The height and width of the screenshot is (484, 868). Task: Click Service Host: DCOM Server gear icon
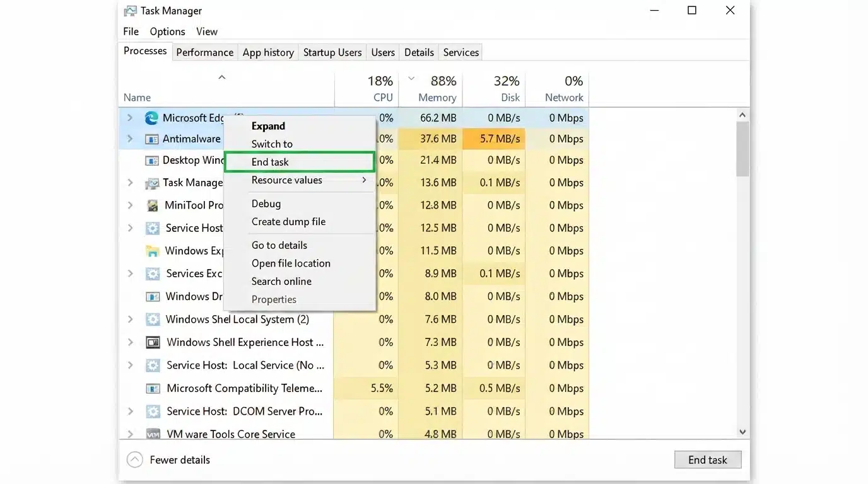point(152,412)
